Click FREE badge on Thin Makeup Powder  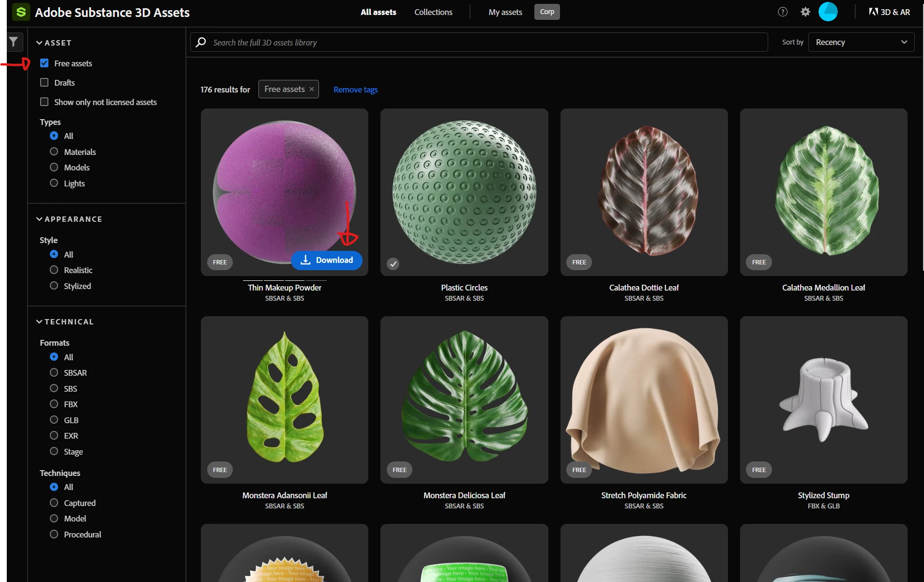(x=220, y=262)
